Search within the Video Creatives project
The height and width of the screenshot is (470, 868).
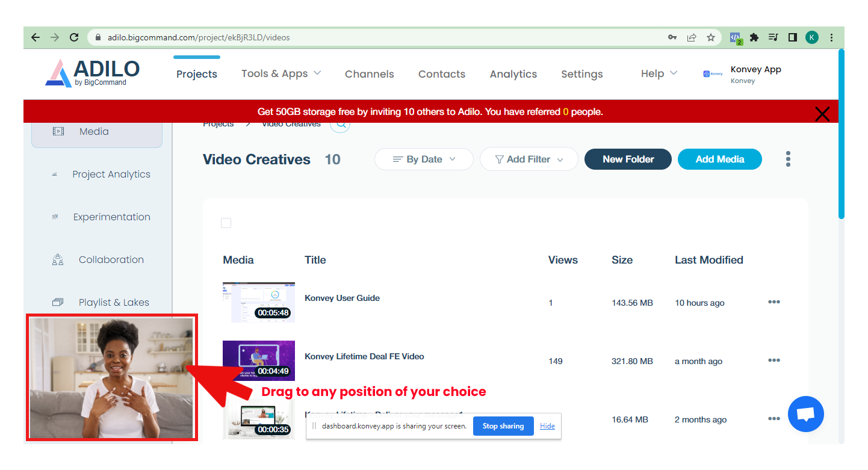(x=340, y=123)
